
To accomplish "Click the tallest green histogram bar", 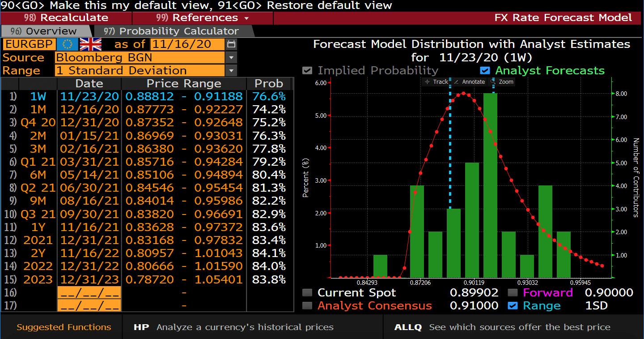I will (490, 185).
